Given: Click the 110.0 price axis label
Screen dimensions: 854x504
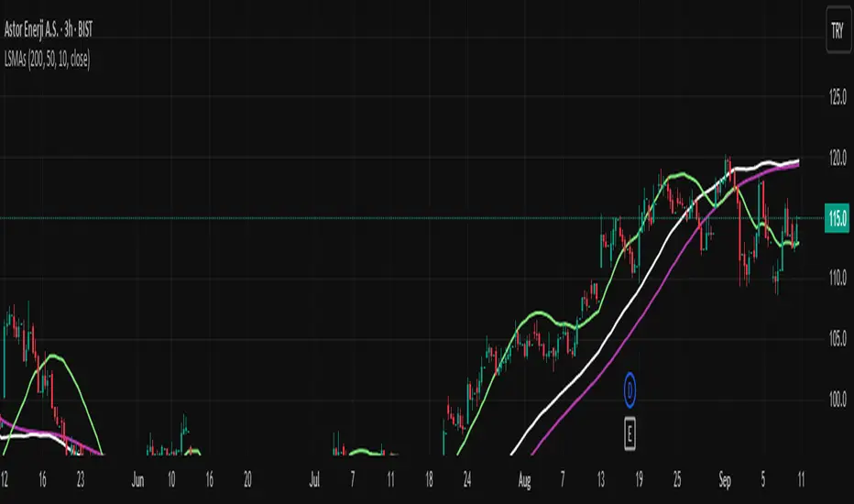Looking at the screenshot, I should pyautogui.click(x=838, y=279).
